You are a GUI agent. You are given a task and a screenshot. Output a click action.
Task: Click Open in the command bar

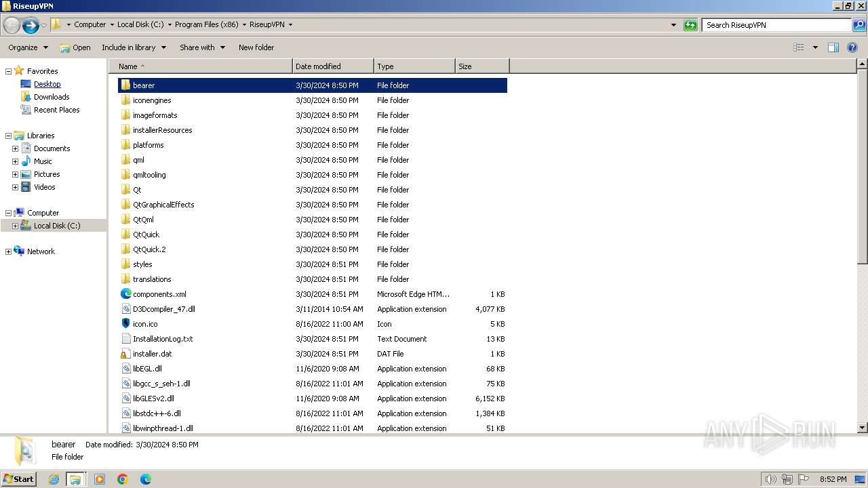(x=75, y=47)
